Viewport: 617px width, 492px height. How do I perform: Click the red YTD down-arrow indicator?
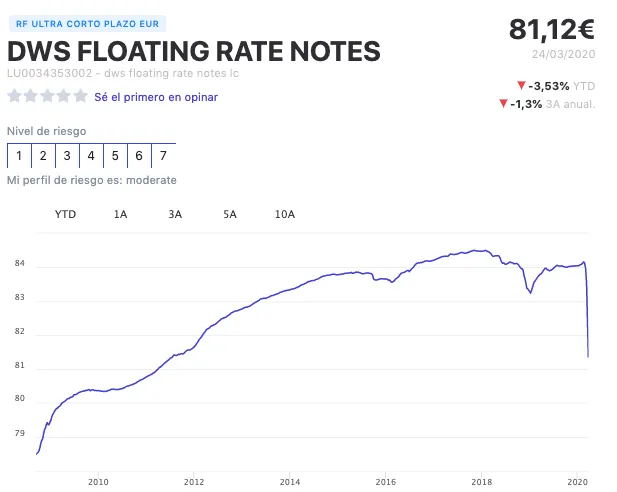coord(521,86)
